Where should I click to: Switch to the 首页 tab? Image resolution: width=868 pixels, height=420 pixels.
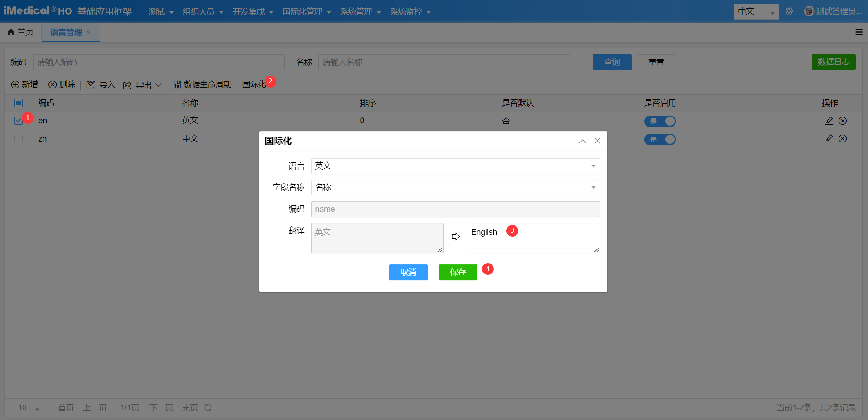click(x=21, y=32)
